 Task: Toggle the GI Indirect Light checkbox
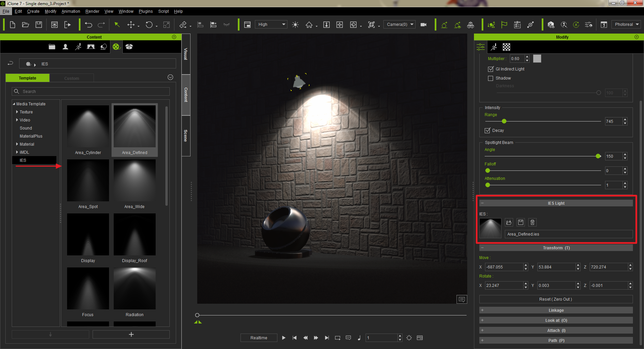[x=490, y=69]
